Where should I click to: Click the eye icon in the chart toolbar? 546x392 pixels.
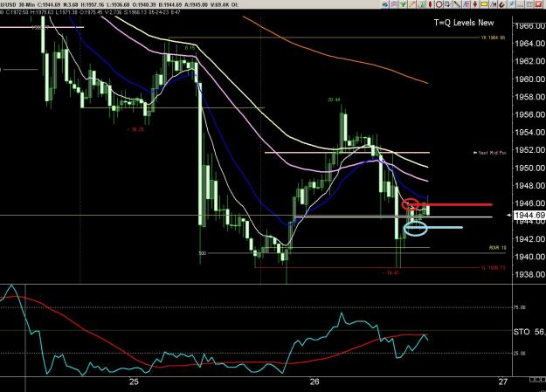coord(384,4)
